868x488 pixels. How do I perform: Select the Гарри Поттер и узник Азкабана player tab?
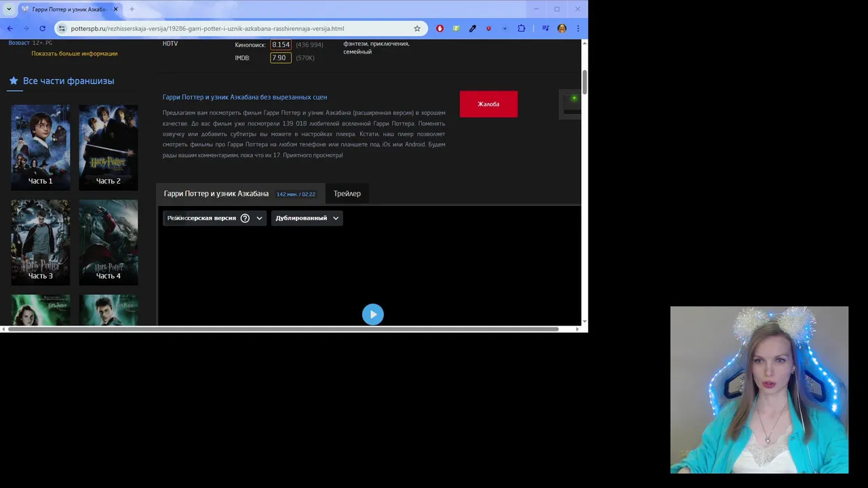click(x=240, y=193)
